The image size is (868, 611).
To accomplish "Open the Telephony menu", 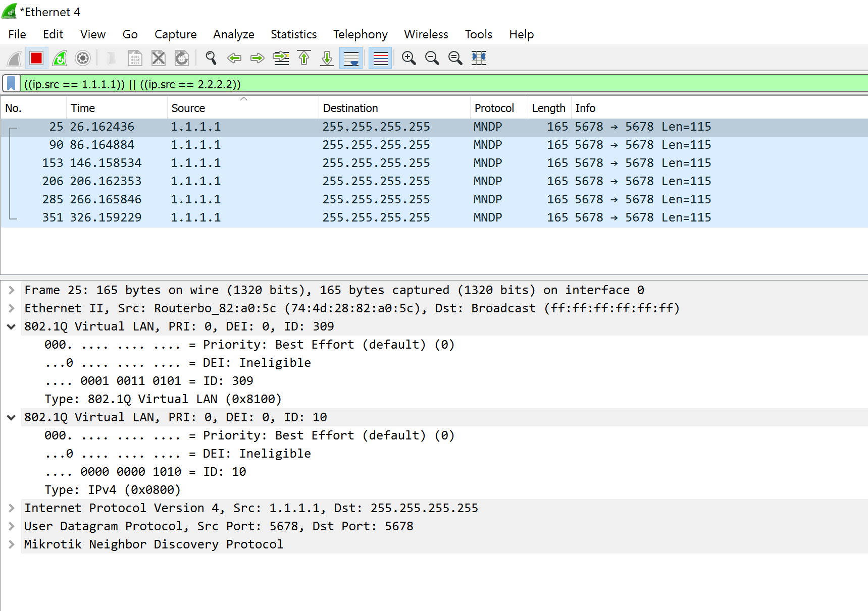I will coord(361,34).
